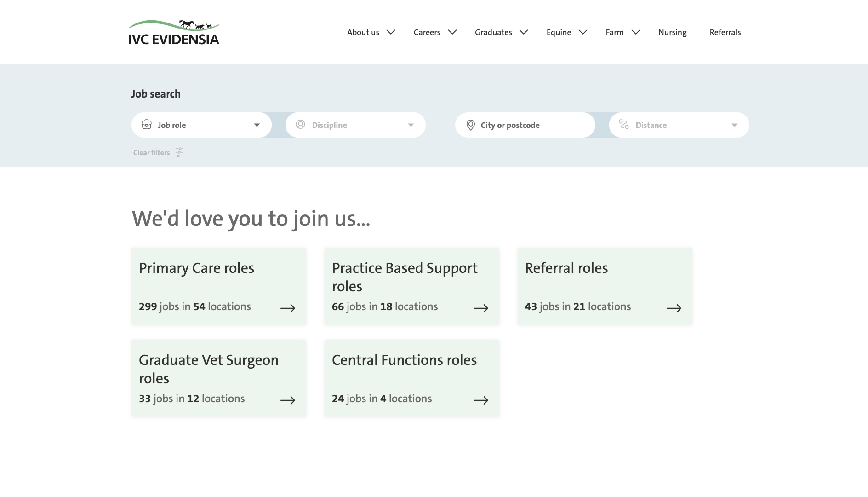
Task: Click the arrow on Primary Care roles card
Action: click(288, 308)
